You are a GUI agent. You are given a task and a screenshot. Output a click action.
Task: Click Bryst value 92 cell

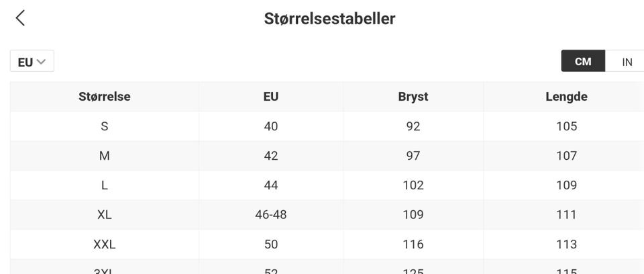[413, 126]
